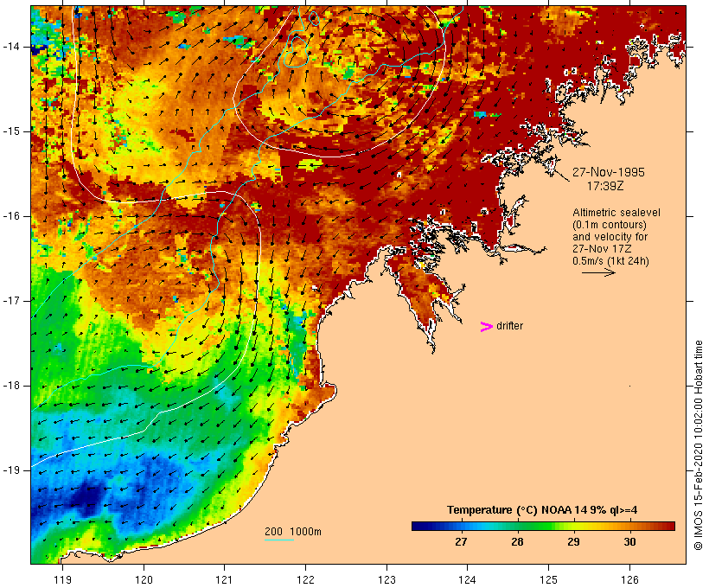Click the dark blue cold-water patch near 119.4E

(89, 498)
